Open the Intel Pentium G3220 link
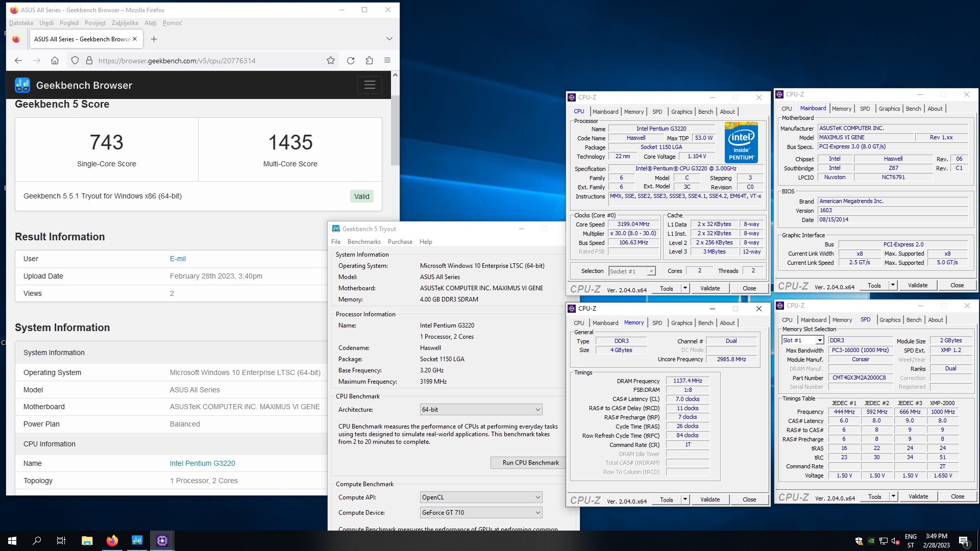Screen dimensions: 980x551 coord(202,464)
